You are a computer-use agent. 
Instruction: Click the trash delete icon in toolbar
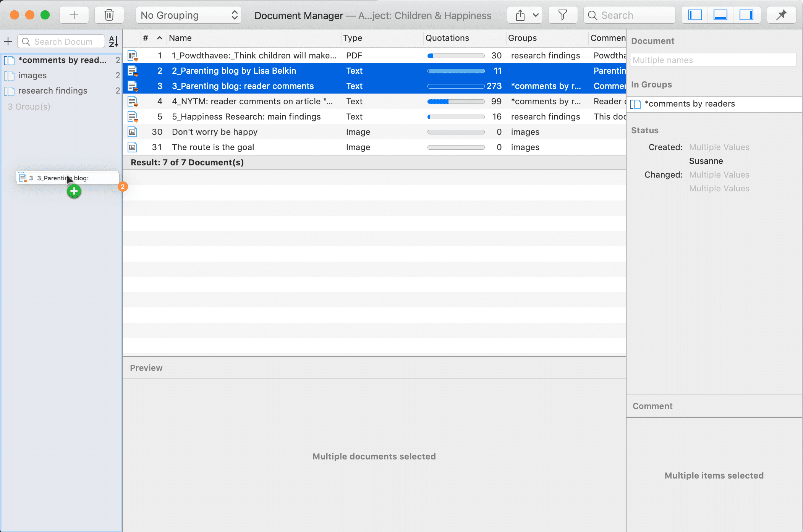109,15
